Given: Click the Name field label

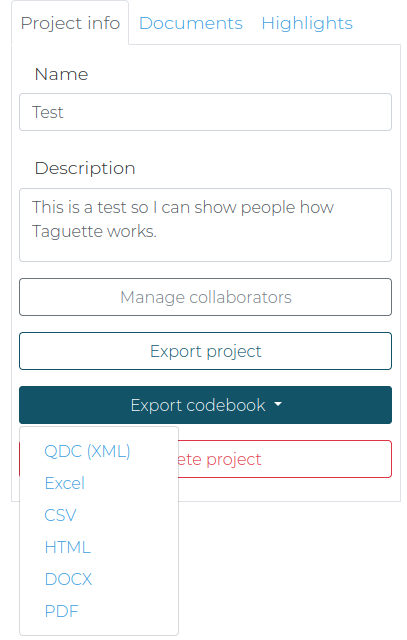Looking at the screenshot, I should pyautogui.click(x=61, y=74).
